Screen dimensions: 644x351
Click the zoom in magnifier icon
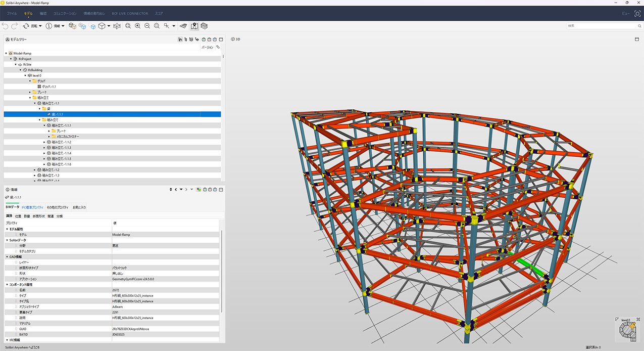click(137, 26)
